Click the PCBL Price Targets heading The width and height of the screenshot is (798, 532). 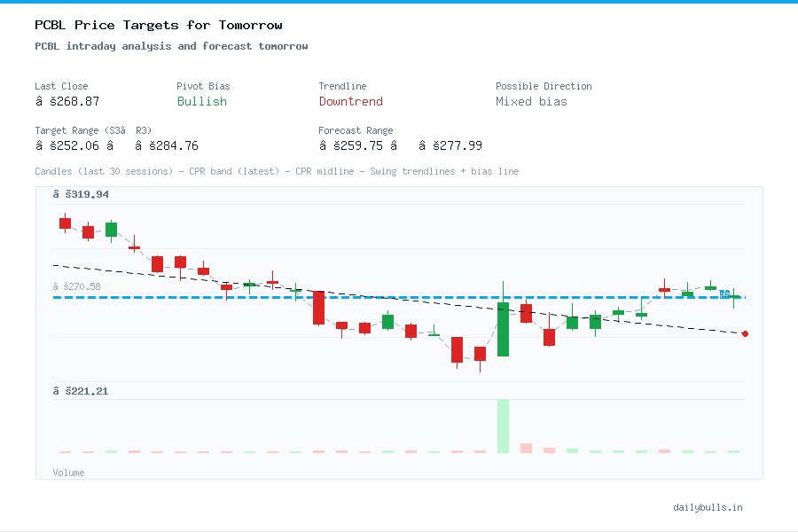(x=158, y=25)
